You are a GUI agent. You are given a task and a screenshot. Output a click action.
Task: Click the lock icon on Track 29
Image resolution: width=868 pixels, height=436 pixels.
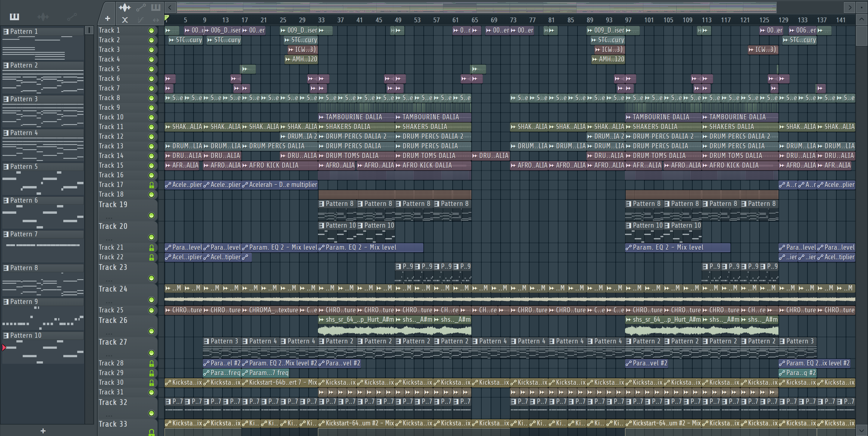152,373
